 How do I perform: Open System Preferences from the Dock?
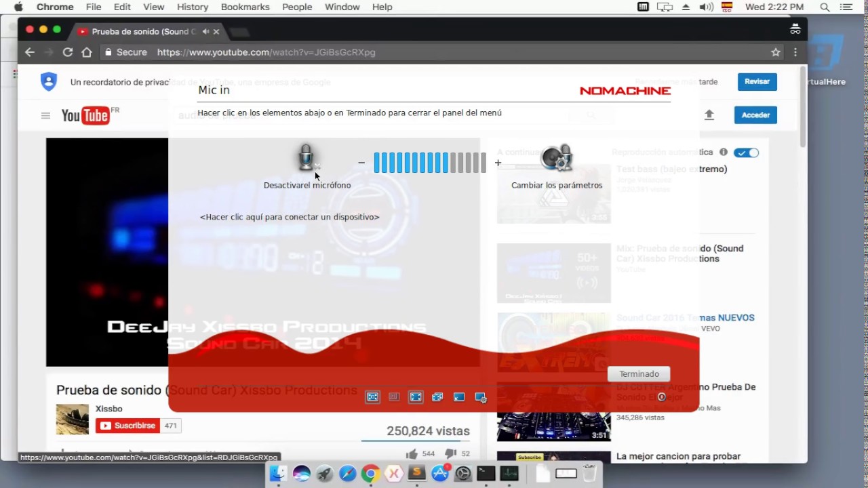point(463,474)
